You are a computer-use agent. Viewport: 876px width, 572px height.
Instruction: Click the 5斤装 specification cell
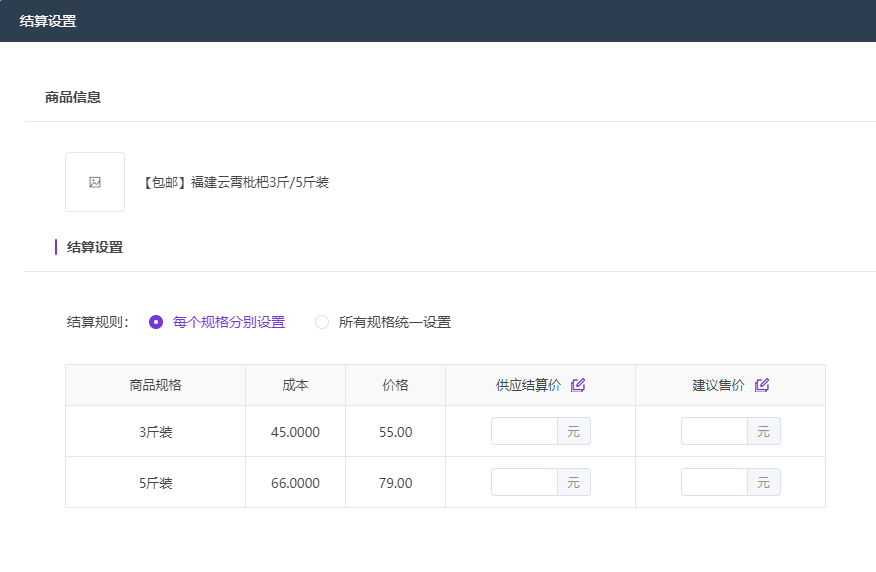coord(155,483)
